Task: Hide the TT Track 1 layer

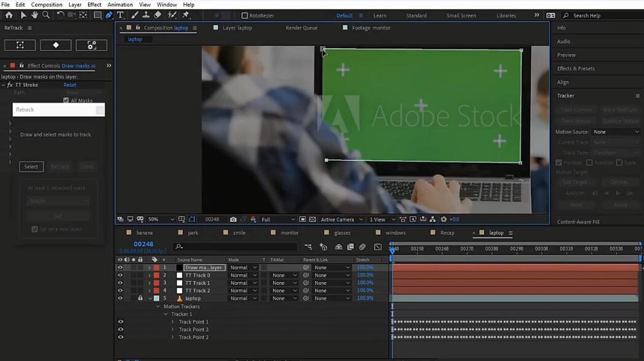Action: 120,283
